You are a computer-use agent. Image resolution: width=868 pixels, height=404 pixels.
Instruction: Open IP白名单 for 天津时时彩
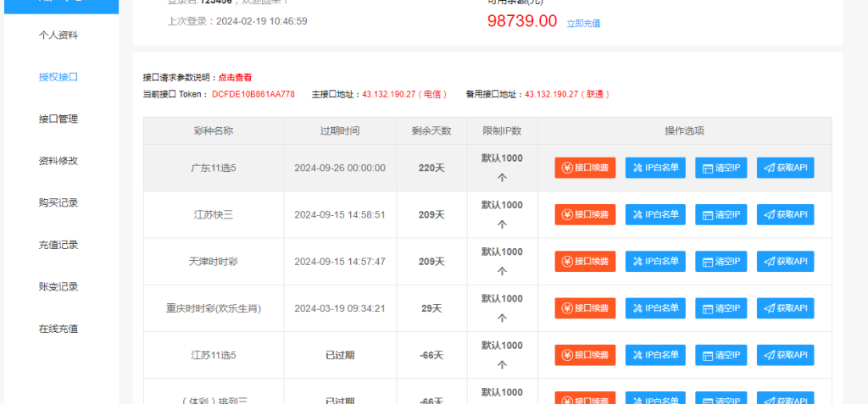(655, 261)
